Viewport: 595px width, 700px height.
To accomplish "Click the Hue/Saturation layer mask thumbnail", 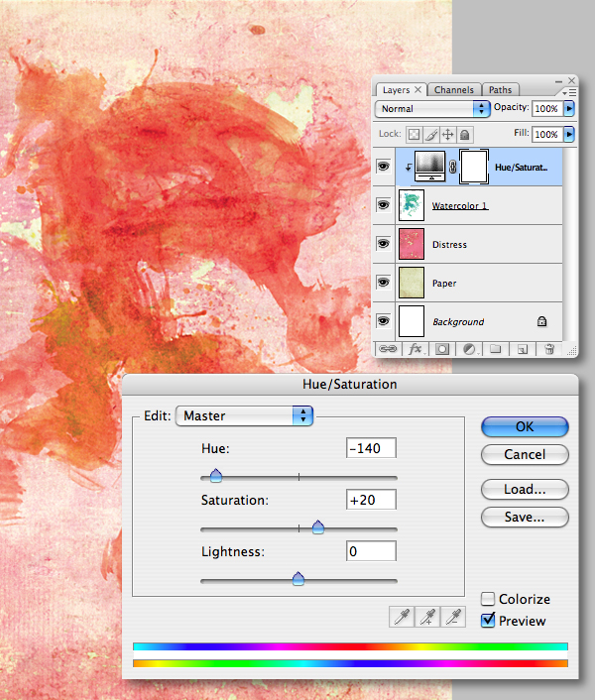I will tap(474, 167).
